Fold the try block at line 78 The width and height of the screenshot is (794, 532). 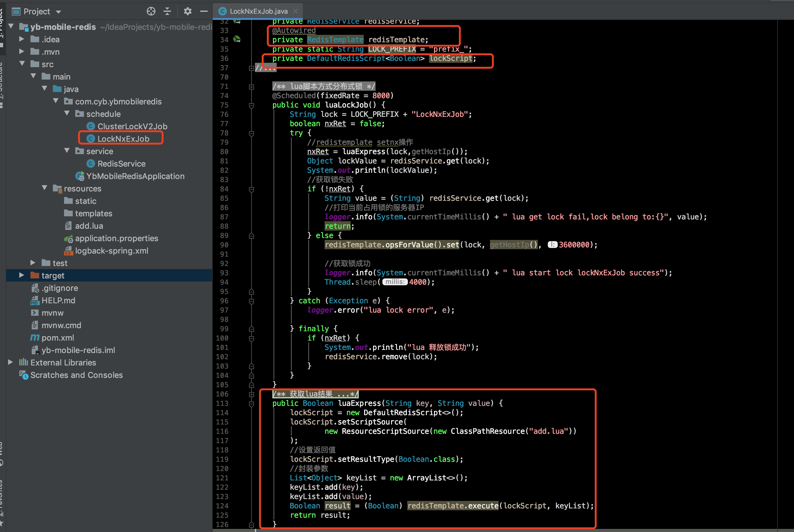[x=251, y=133]
